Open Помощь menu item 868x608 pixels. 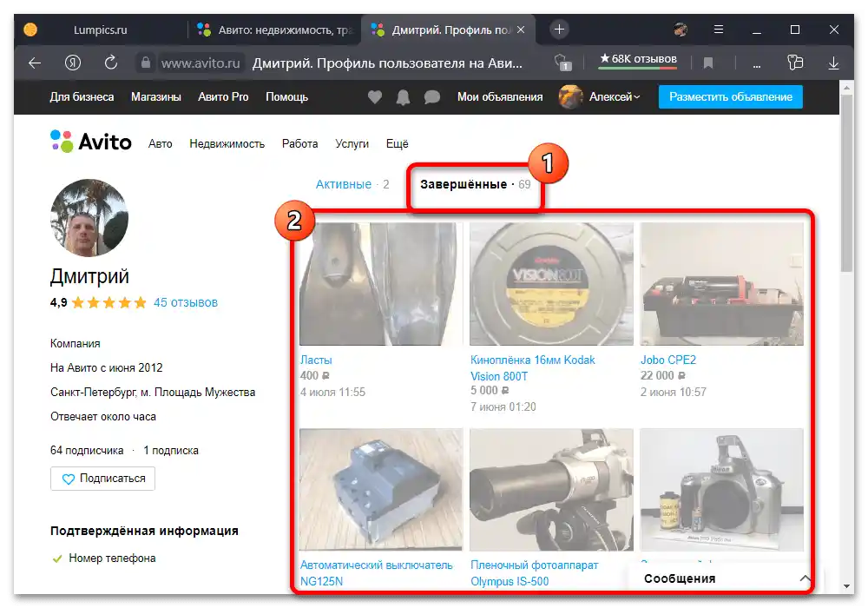(286, 97)
